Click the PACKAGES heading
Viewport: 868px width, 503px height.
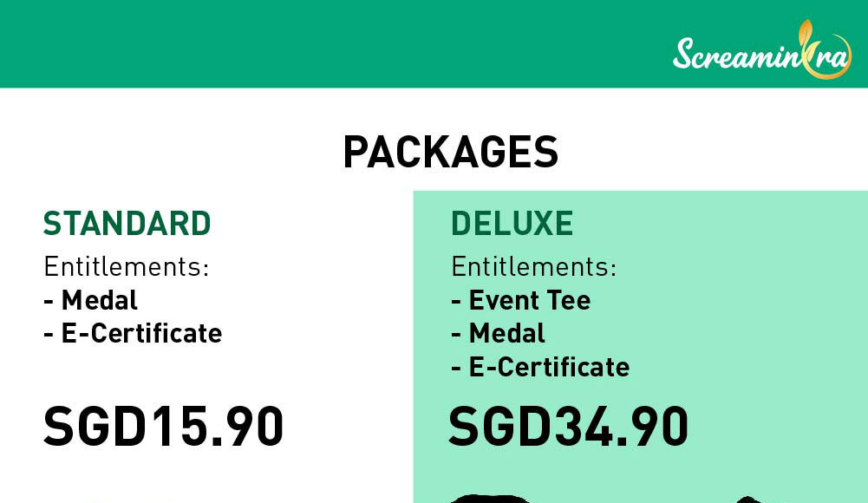(451, 152)
